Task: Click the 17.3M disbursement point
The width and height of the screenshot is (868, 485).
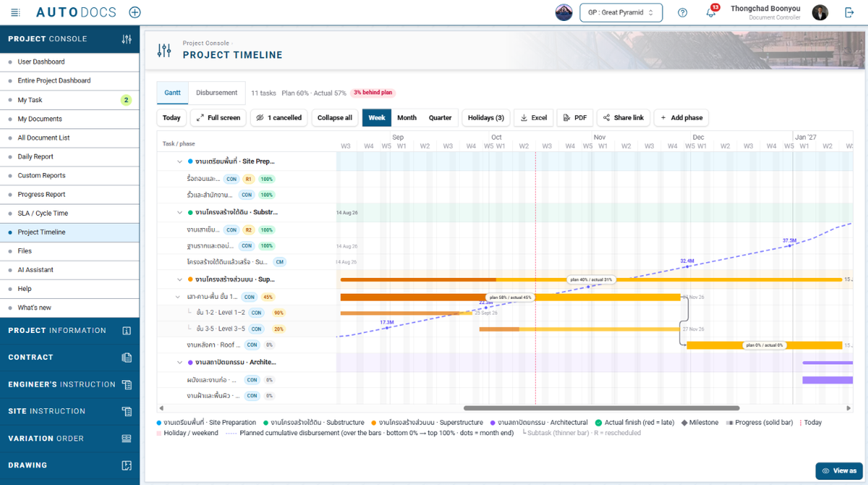Action: [x=387, y=328]
